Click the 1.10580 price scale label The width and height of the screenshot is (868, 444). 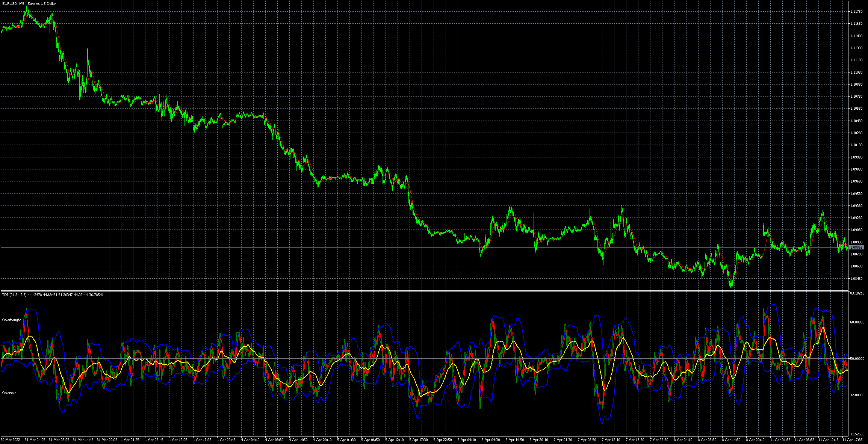point(856,109)
